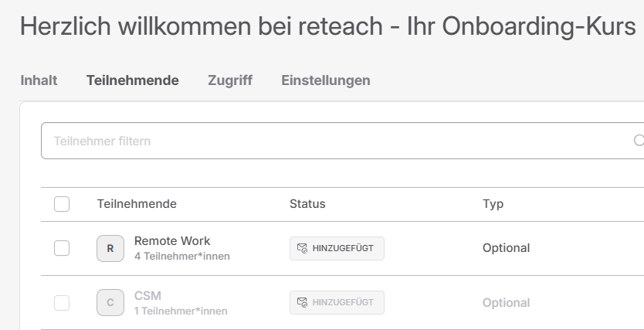Go to the Einstellungen tab
The image size is (644, 330).
click(x=326, y=80)
